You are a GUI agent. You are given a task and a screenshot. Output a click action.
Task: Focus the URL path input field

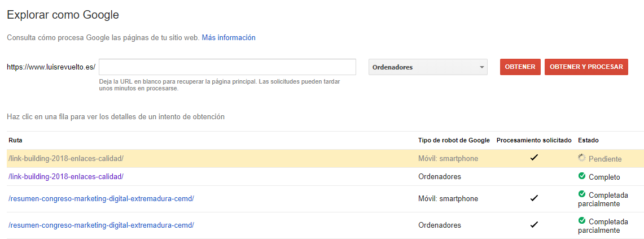(227, 67)
